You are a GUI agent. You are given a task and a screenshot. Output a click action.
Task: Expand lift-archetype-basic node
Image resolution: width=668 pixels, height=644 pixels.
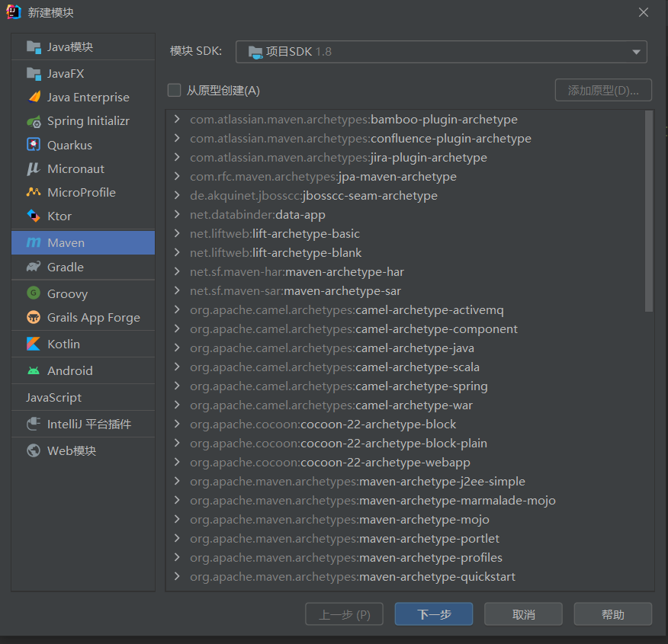pyautogui.click(x=177, y=233)
